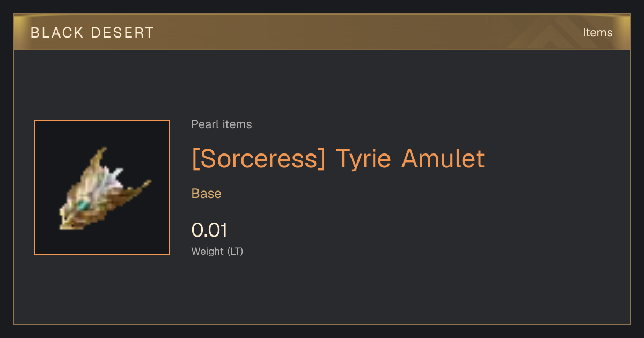The width and height of the screenshot is (644, 338).
Task: Select the Tyrie Amulet item thumbnail
Action: [x=102, y=187]
